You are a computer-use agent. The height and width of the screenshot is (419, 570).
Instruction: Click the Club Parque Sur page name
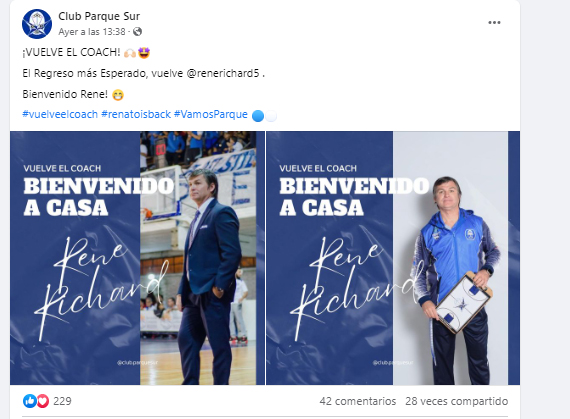[x=99, y=16]
